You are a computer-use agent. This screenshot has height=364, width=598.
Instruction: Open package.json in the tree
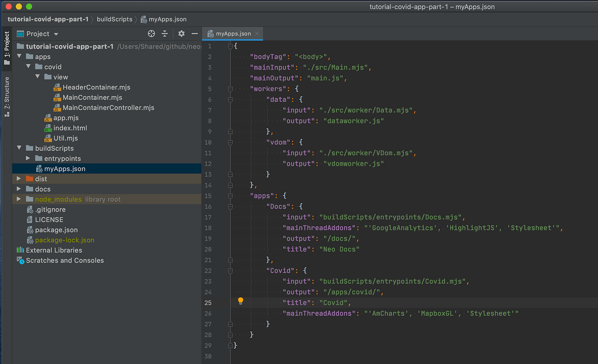[56, 230]
